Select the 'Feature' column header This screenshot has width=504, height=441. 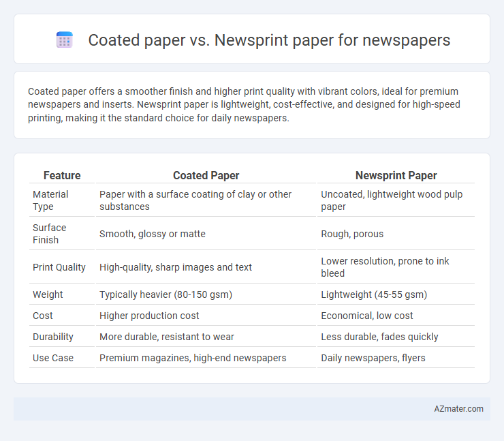click(62, 175)
